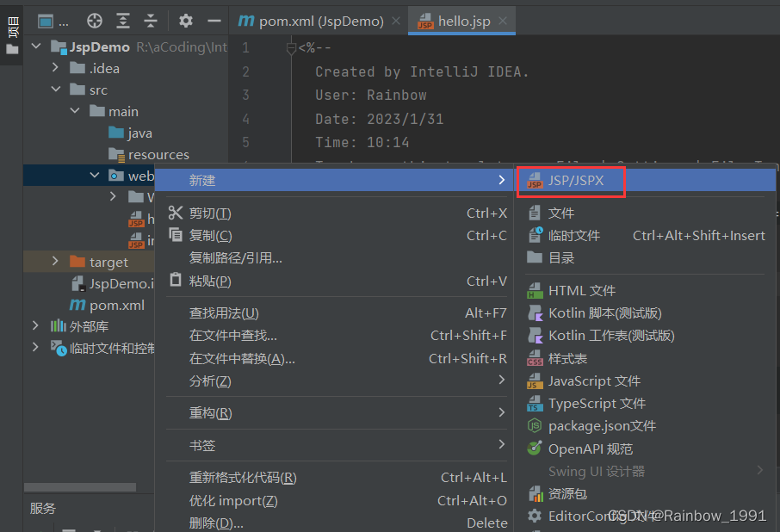Click the EditorConfig gear icon
Viewport: 780px width, 532px height.
tap(535, 516)
